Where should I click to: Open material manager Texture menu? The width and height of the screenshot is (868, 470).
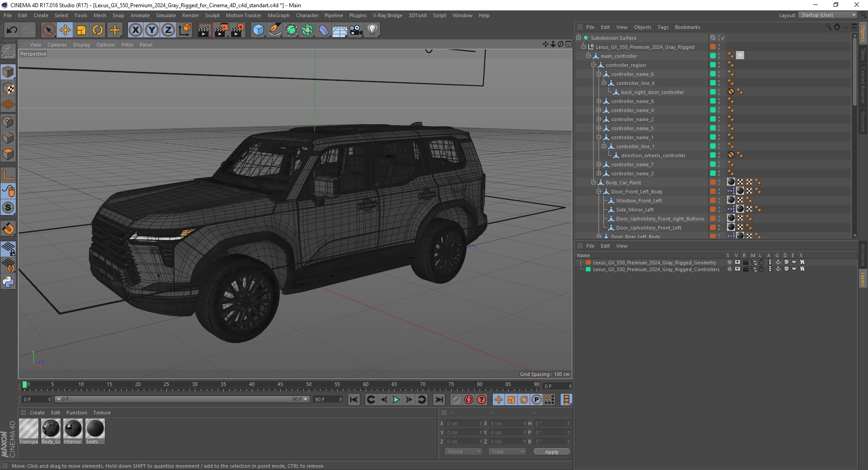[x=102, y=413]
